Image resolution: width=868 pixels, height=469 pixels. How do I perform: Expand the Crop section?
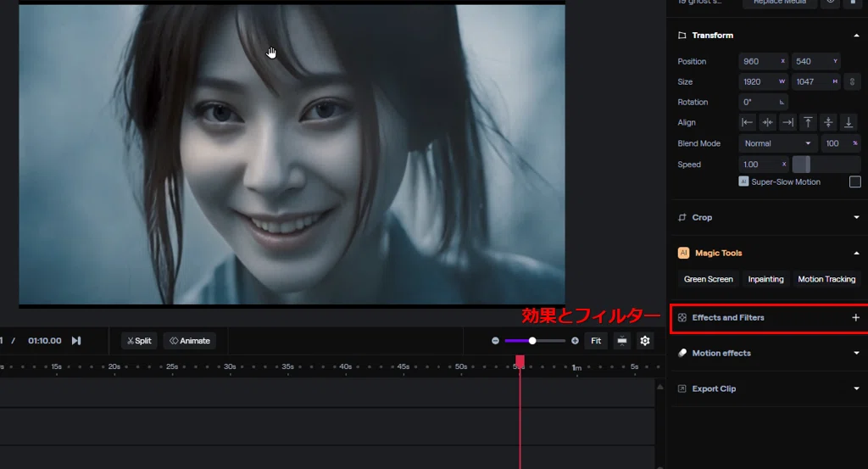[856, 218]
